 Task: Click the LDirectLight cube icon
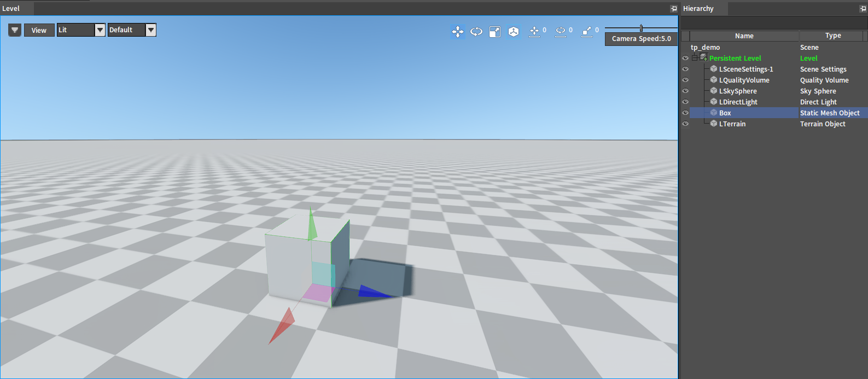[x=714, y=102]
